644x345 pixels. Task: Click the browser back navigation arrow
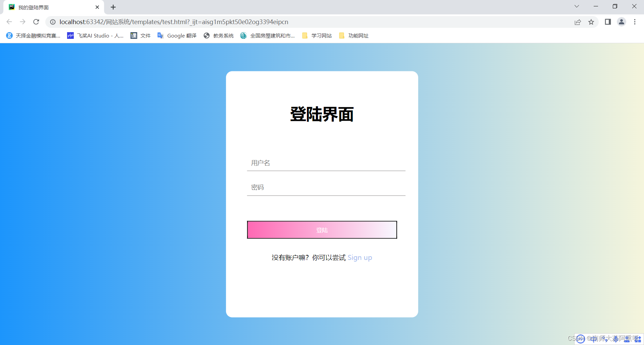click(9, 22)
